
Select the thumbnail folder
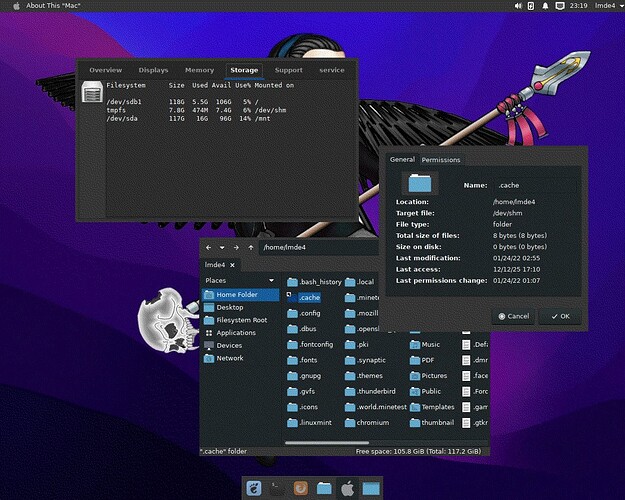pos(432,423)
